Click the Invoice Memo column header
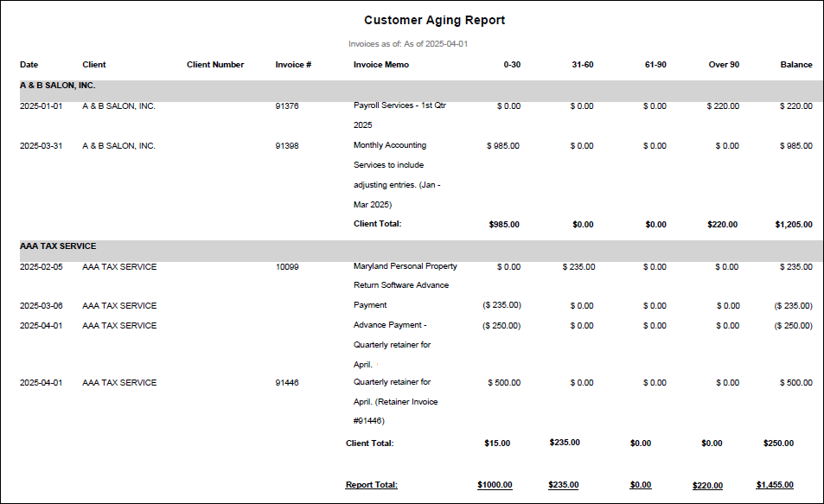 point(381,65)
